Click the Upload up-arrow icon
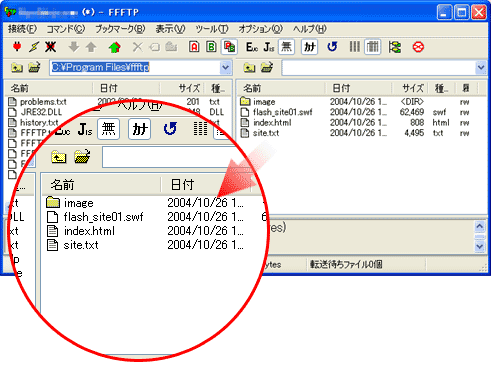This screenshot has width=491, height=371. [x=91, y=47]
